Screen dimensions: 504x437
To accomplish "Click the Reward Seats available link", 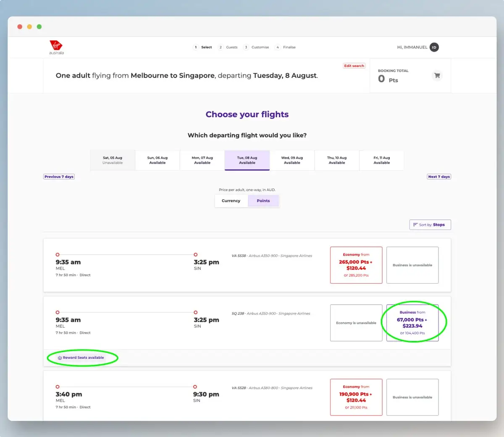I will [x=82, y=358].
